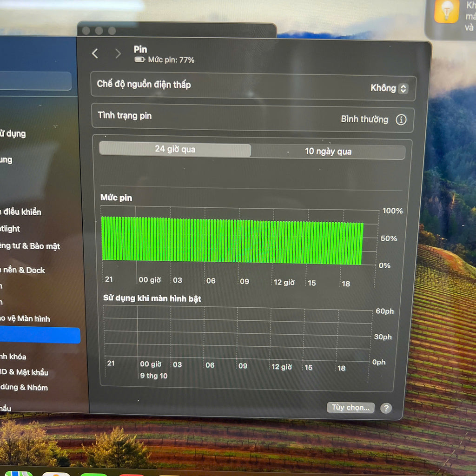Open Bảo mật privacy settings in sidebar
Screen dimensions: 476x476
(30, 246)
